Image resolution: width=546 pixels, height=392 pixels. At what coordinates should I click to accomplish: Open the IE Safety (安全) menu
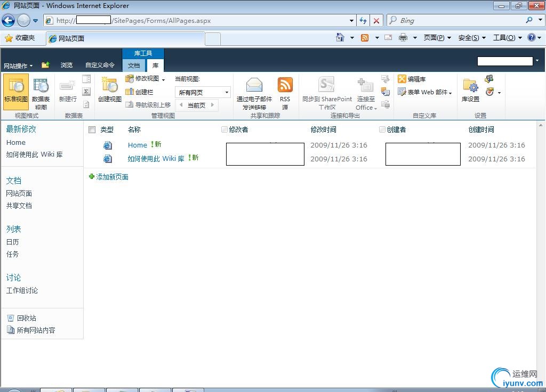click(x=472, y=38)
